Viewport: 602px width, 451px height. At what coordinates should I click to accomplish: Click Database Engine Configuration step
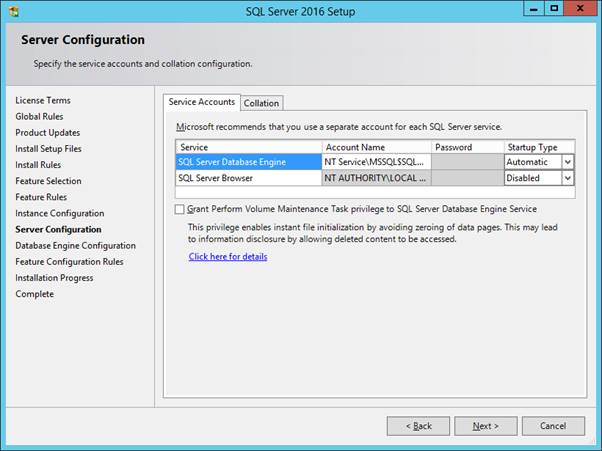pyautogui.click(x=76, y=246)
